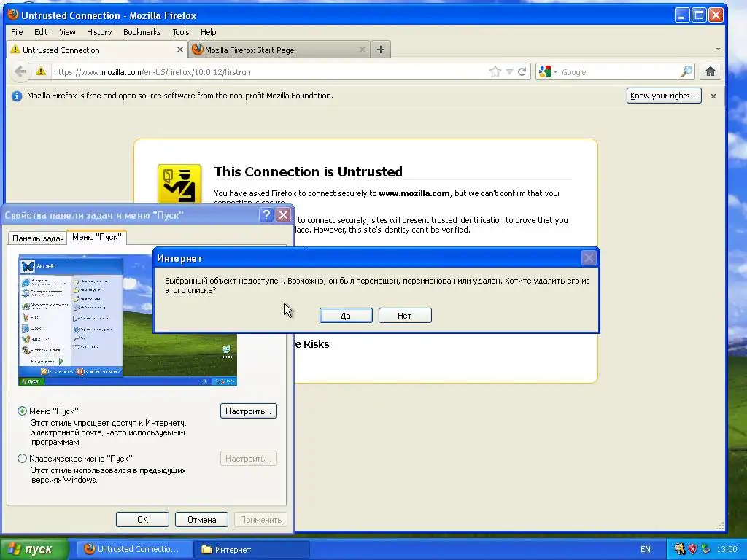
Task: Click the Know your rights button
Action: (664, 96)
